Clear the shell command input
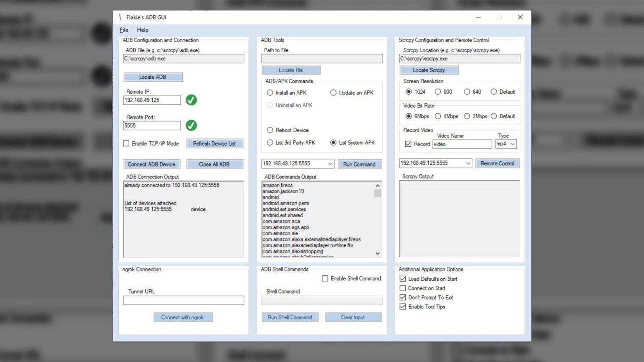Viewport: 644px width, 362px height. (x=353, y=317)
